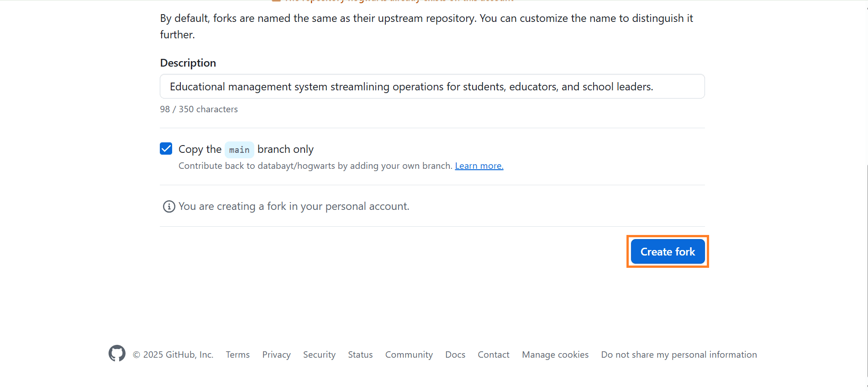Open the 'Learn more' link about branches

479,166
